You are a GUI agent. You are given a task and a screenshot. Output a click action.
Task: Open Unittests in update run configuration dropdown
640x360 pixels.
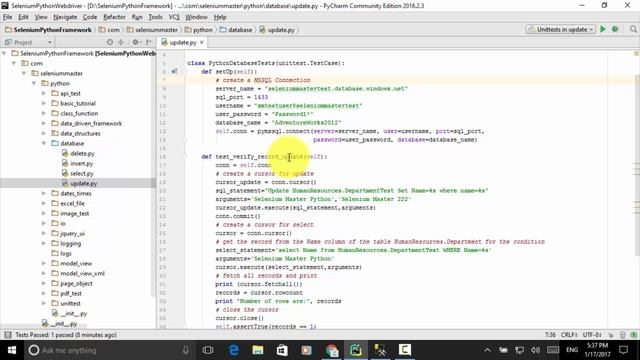click(560, 29)
